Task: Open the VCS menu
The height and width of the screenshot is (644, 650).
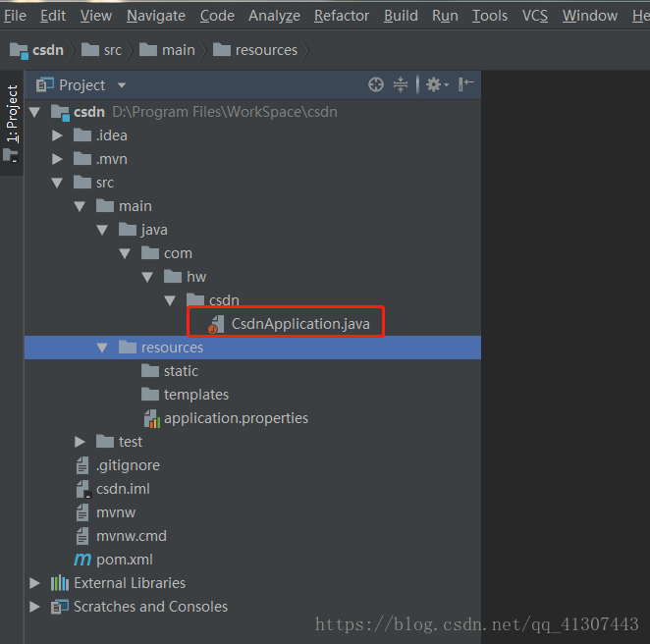Action: tap(535, 16)
